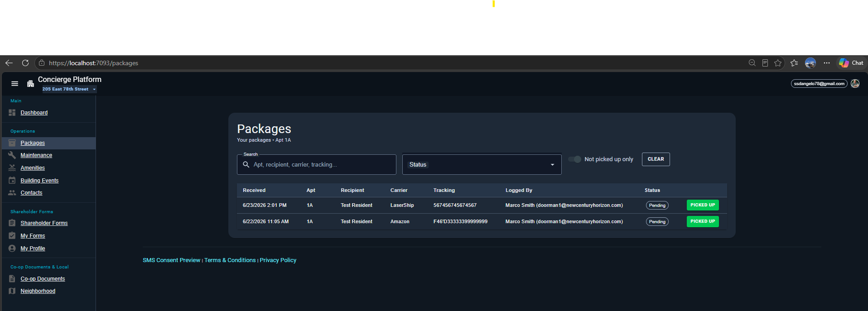Open Building Events page
The image size is (868, 311).
pos(39,181)
